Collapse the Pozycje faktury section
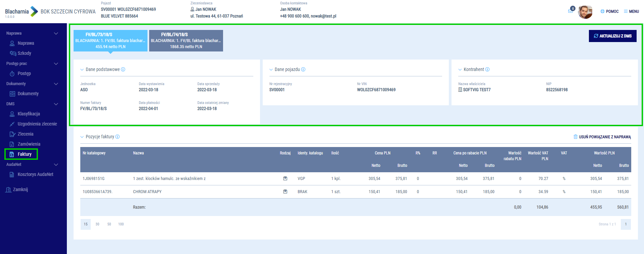This screenshot has height=254, width=644. tap(82, 137)
